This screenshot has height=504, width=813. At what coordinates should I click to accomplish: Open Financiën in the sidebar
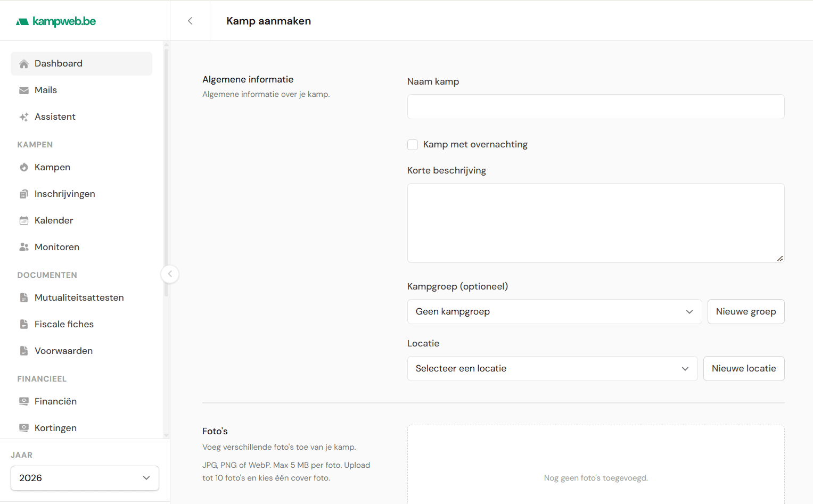point(81,401)
